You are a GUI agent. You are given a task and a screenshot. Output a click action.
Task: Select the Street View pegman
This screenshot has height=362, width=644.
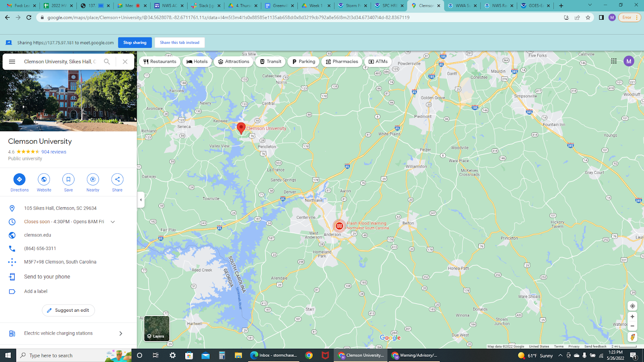coord(632,337)
